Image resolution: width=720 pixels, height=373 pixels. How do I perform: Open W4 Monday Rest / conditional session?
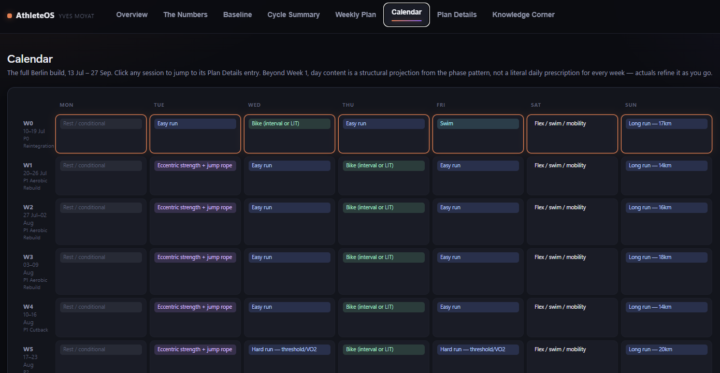click(101, 307)
